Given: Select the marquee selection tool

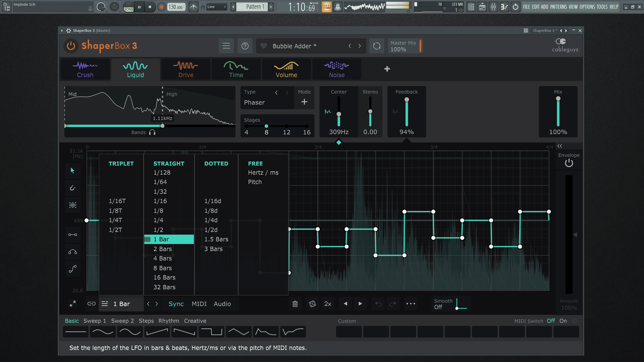Looking at the screenshot, I should click(73, 205).
